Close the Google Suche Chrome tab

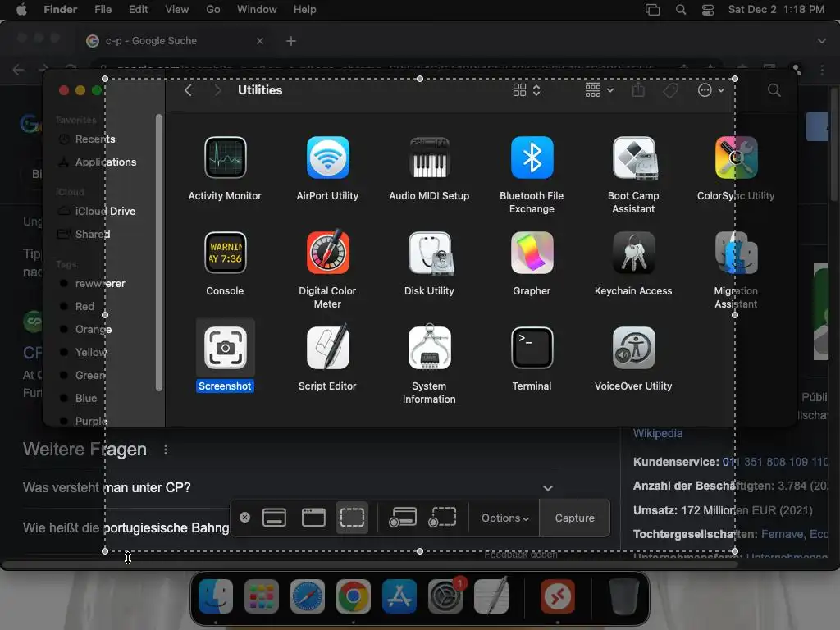[x=260, y=41]
